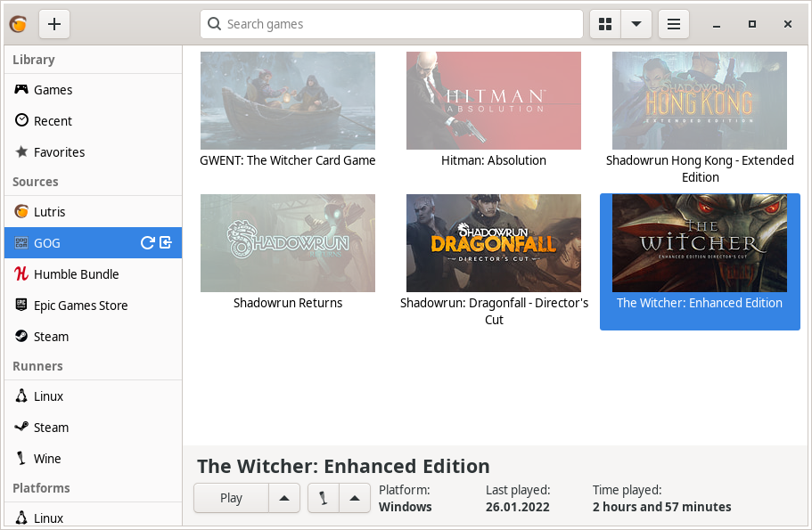Open the hamburger menu
Image resolution: width=812 pixels, height=530 pixels.
pos(673,24)
